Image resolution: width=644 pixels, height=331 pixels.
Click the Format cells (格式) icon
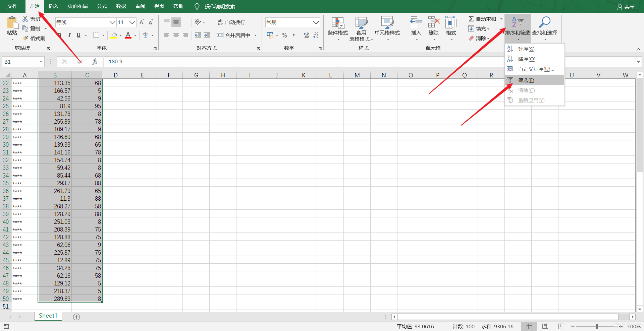451,22
